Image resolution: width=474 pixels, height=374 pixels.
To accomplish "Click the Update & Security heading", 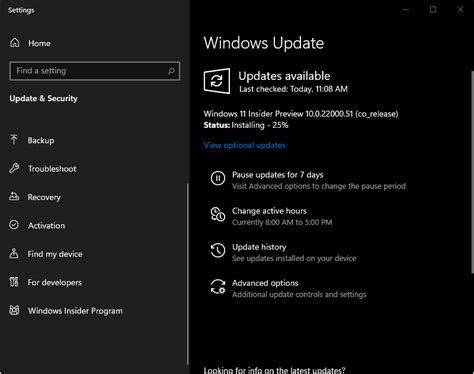I will click(x=43, y=98).
